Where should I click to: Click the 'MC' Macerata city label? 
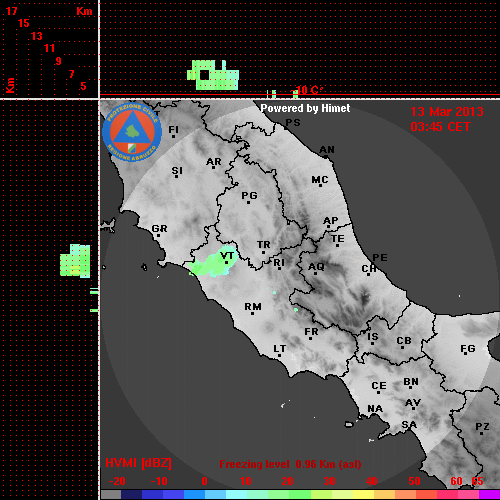[x=320, y=180]
